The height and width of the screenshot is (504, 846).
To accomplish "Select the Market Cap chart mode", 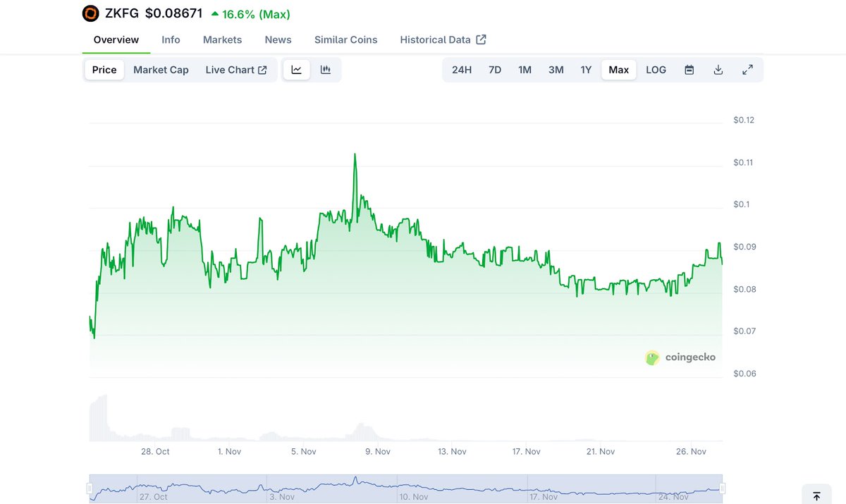I will [x=161, y=70].
